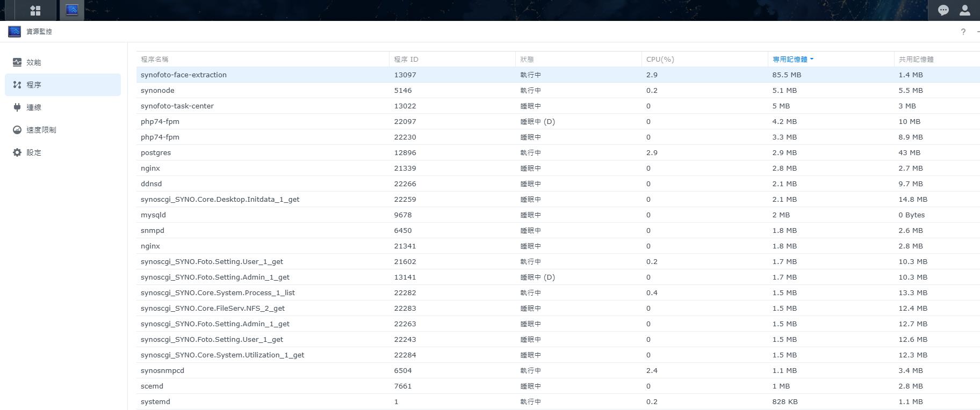Viewport: 980px width, 410px height.
Task: Click process ID 5146 cell
Action: [403, 90]
